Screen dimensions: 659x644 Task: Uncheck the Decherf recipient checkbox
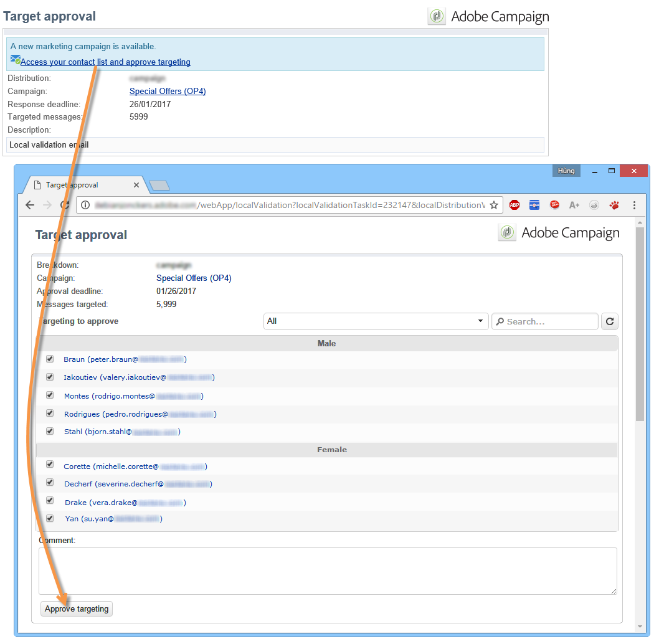(50, 483)
